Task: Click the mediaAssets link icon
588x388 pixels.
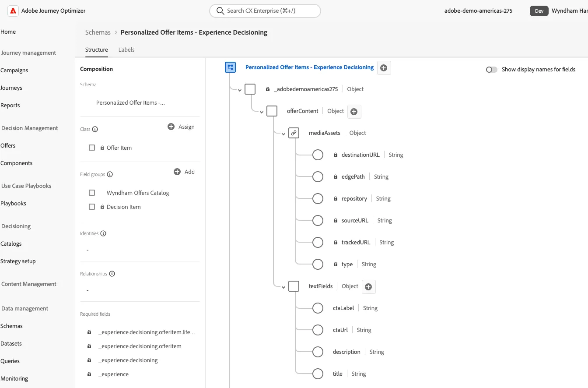Action: [x=294, y=133]
